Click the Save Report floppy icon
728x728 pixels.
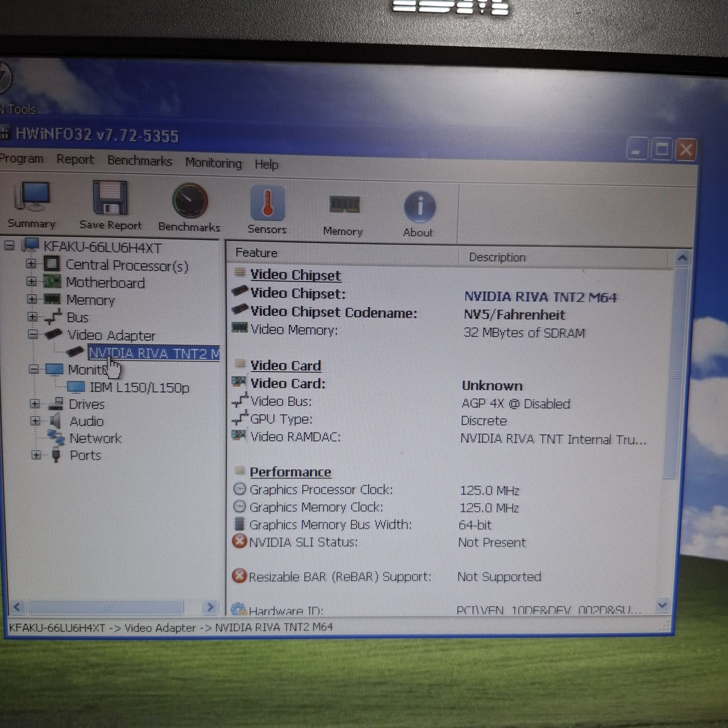pyautogui.click(x=110, y=197)
